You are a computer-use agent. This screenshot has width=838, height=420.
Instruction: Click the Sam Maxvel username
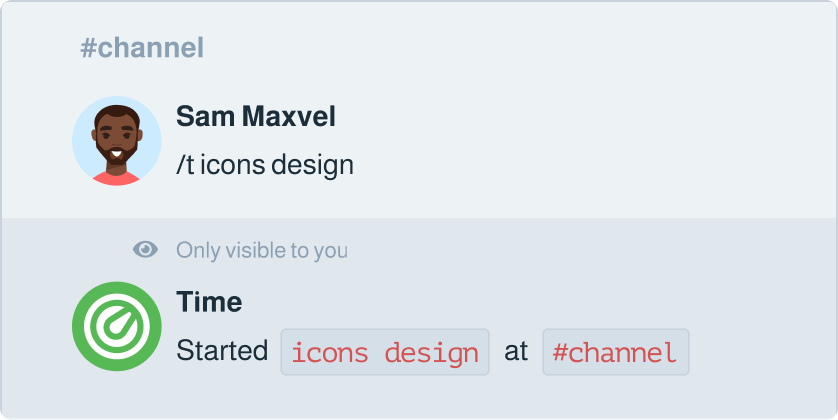pyautogui.click(x=256, y=116)
